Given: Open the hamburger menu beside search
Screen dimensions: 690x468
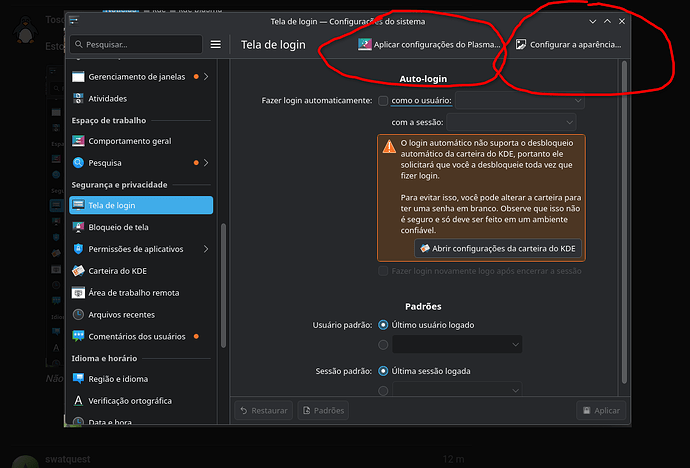Looking at the screenshot, I should [x=215, y=44].
